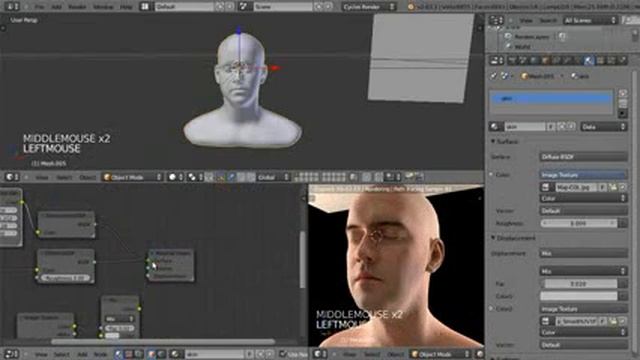The height and width of the screenshot is (360, 640).
Task: Switch to Particles properties tab
Action: (611, 60)
